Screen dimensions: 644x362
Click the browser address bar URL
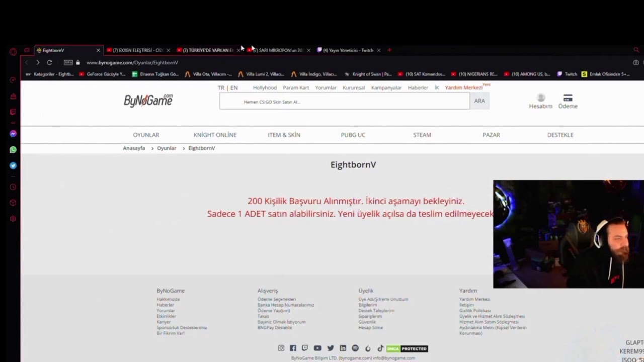(132, 62)
